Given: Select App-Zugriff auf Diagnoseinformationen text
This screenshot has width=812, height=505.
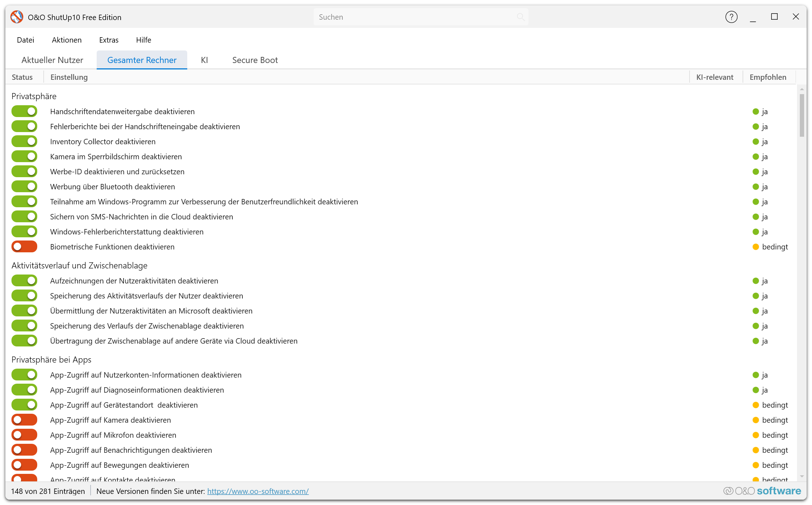Looking at the screenshot, I should click(x=137, y=390).
